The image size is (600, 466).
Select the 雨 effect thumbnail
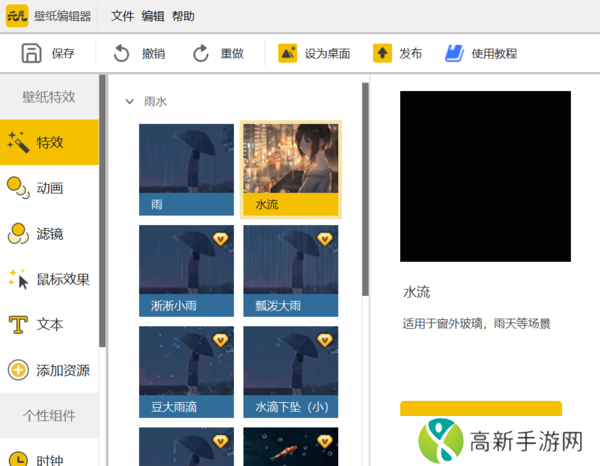[x=186, y=169]
